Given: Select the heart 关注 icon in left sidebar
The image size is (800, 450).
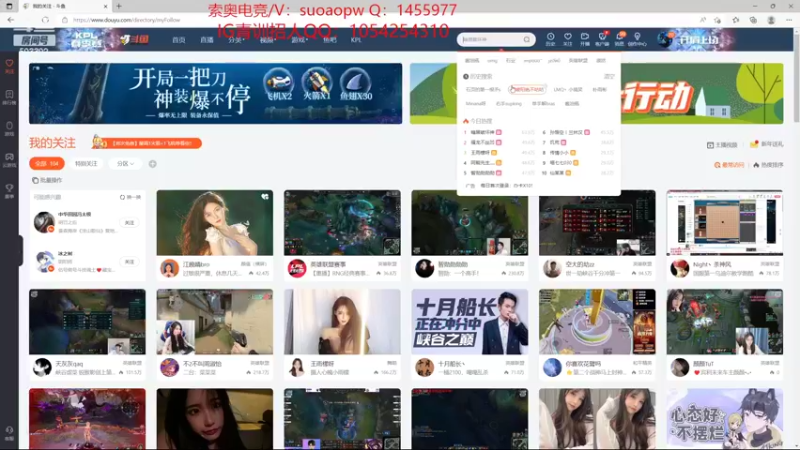Looking at the screenshot, I should click(9, 66).
